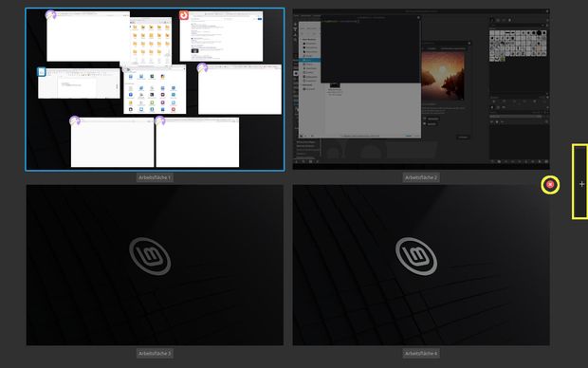The height and width of the screenshot is (368, 588).
Task: Select the file manager window with folder icons
Action: point(150,42)
